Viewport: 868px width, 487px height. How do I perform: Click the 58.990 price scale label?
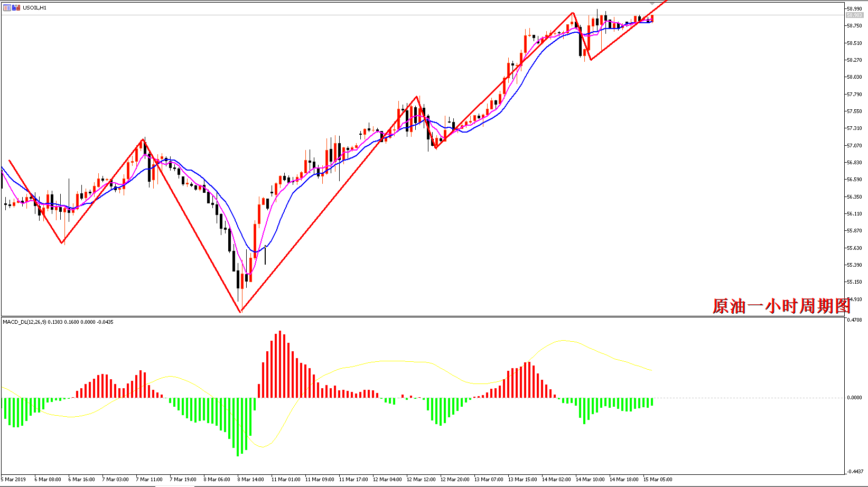click(854, 8)
